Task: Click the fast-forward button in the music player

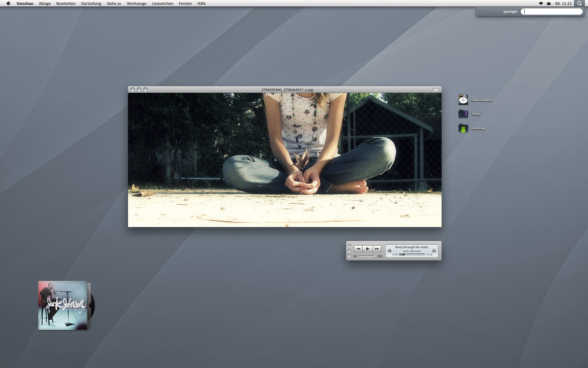Action: pyautogui.click(x=377, y=249)
